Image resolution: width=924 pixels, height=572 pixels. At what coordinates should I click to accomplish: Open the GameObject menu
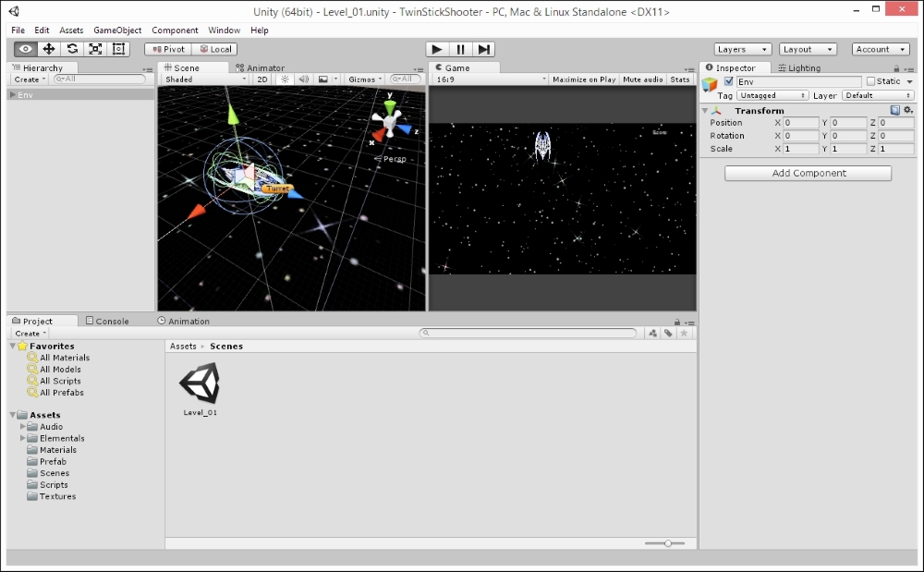point(117,30)
